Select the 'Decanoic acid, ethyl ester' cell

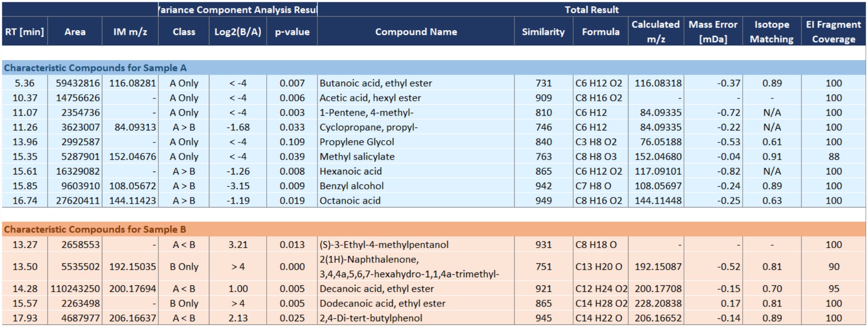(x=416, y=289)
